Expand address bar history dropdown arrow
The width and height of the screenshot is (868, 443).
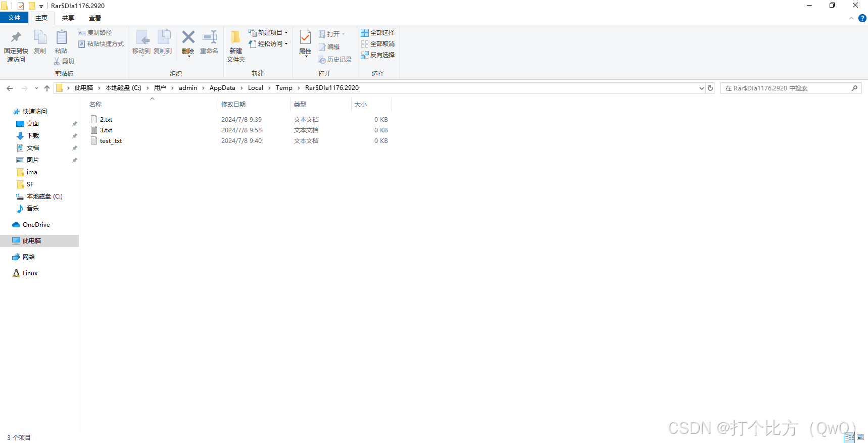point(701,88)
